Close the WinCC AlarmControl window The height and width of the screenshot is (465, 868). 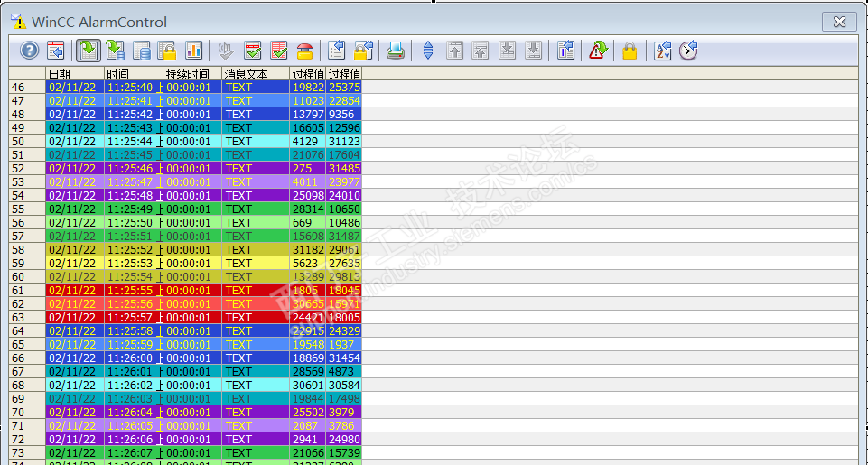839,22
